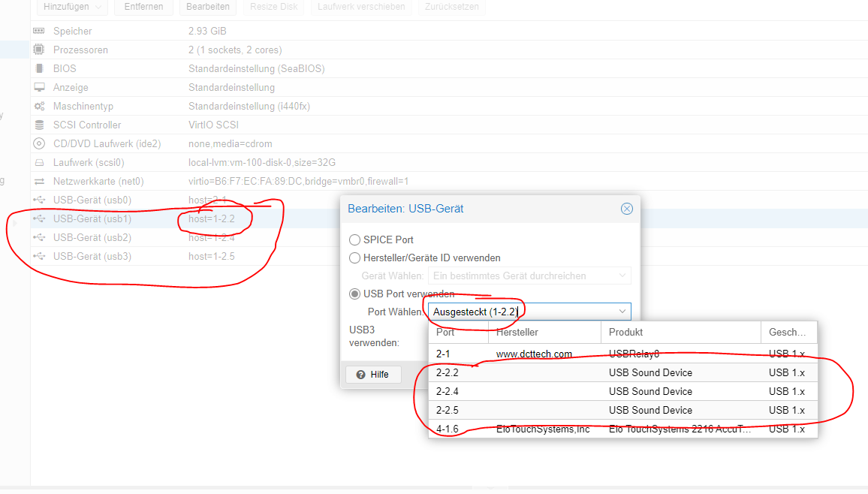868x494 pixels.
Task: Choose port 4-1.6 Elo TouchSystems entry
Action: 622,429
